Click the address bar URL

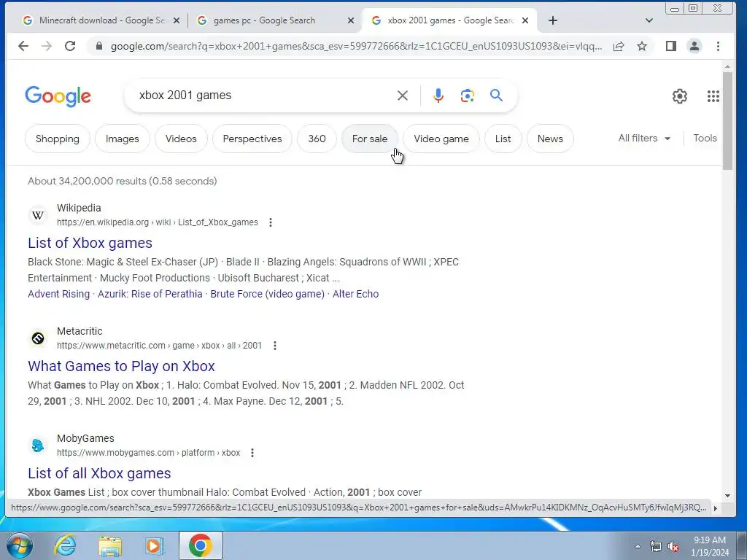[356, 46]
